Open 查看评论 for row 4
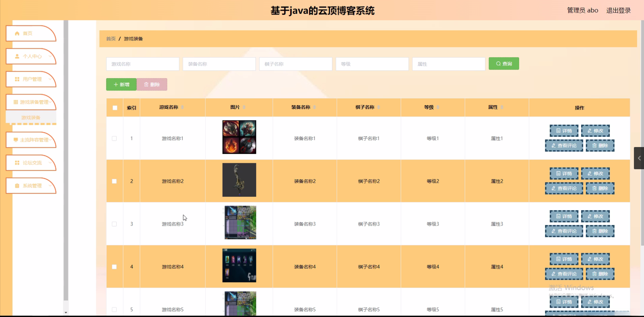Image resolution: width=644 pixels, height=317 pixels. click(x=564, y=274)
